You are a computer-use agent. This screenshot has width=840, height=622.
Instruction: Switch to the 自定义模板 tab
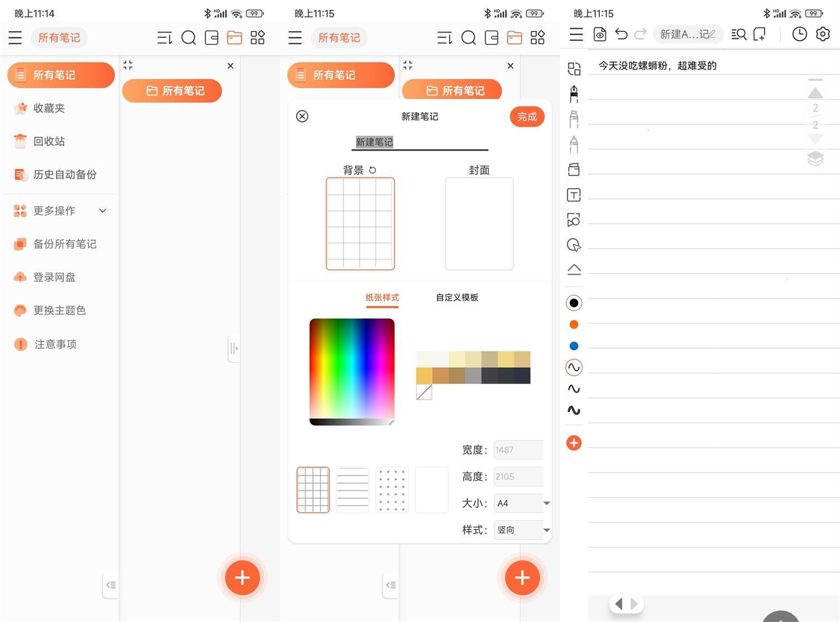[x=456, y=297]
